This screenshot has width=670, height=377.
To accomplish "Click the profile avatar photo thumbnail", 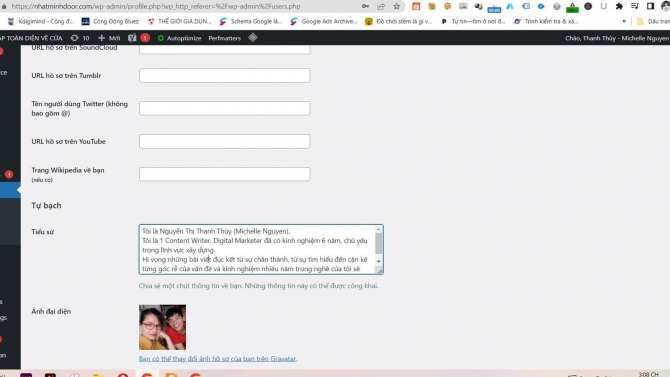I will [x=162, y=327].
